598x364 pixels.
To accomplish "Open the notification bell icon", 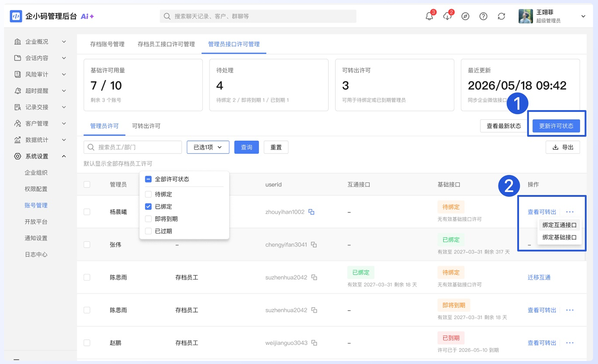I will 429,16.
